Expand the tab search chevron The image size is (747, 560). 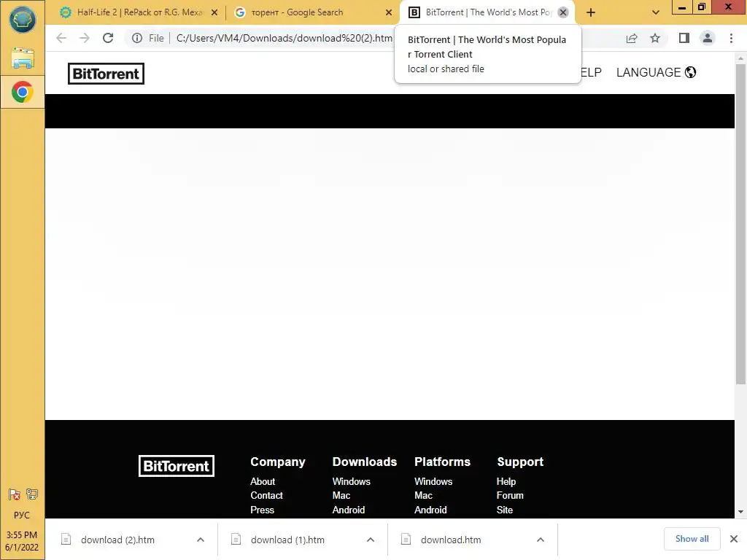click(656, 13)
